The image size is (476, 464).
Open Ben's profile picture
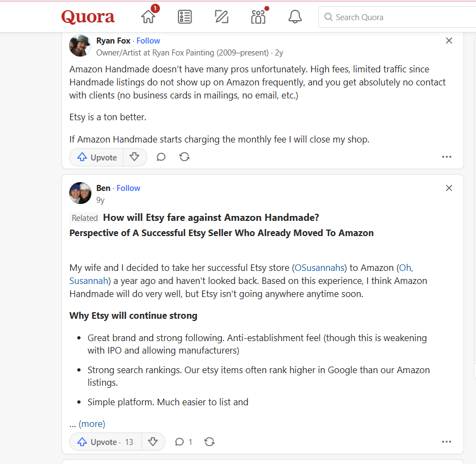point(80,193)
